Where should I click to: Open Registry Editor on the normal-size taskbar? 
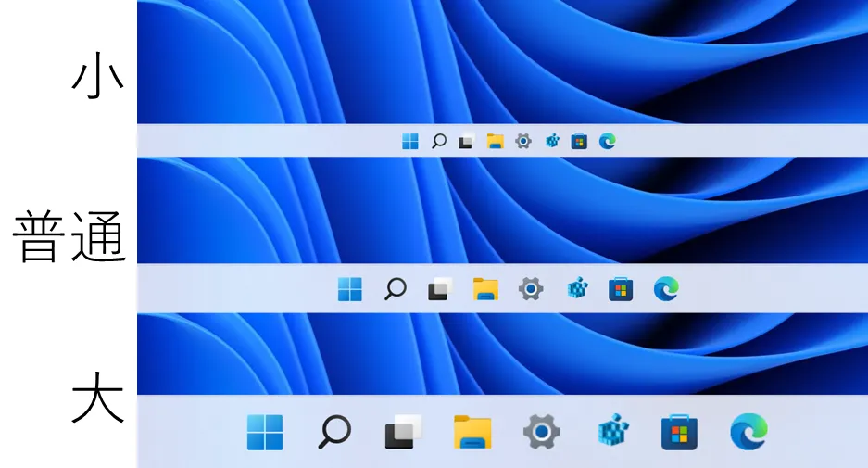(x=577, y=288)
